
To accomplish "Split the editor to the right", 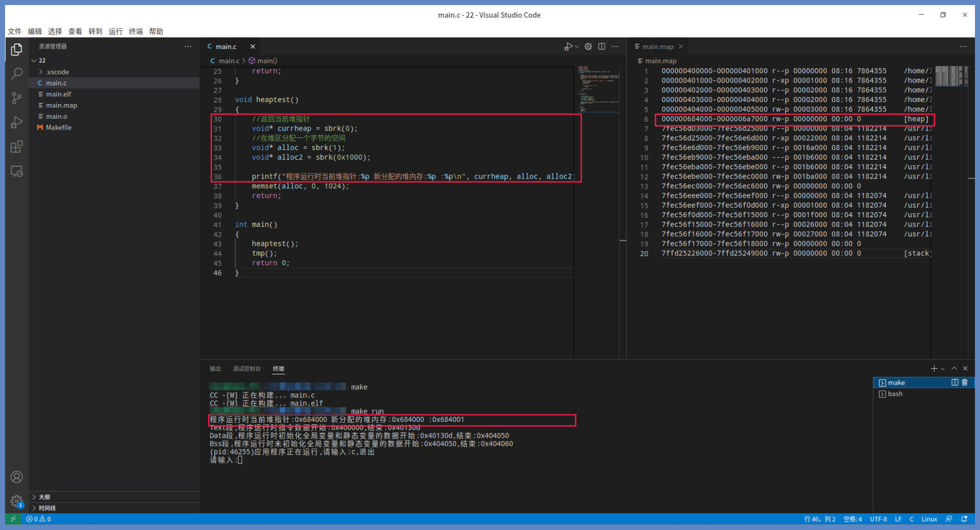I will (x=602, y=46).
